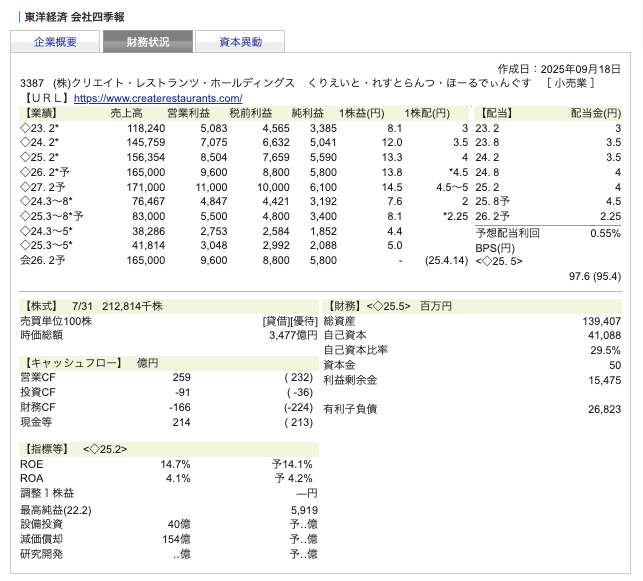Select the 総資産 value 139,407
This screenshot has width=643, height=581.
point(601,321)
